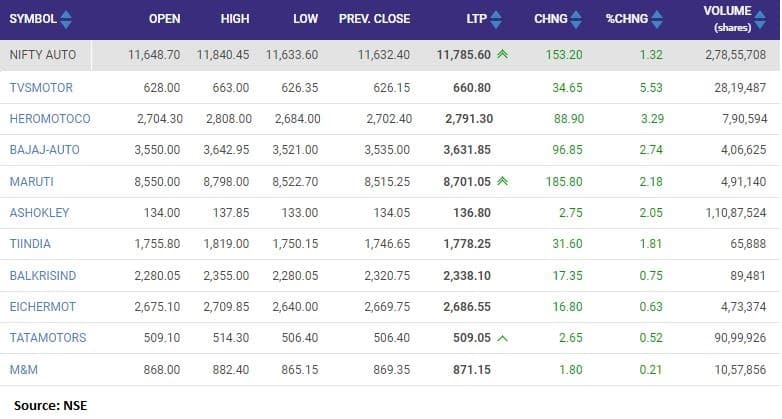
Task: Click the green up-arrow beside TATAMOTORS' LTP
Action: coord(501,338)
